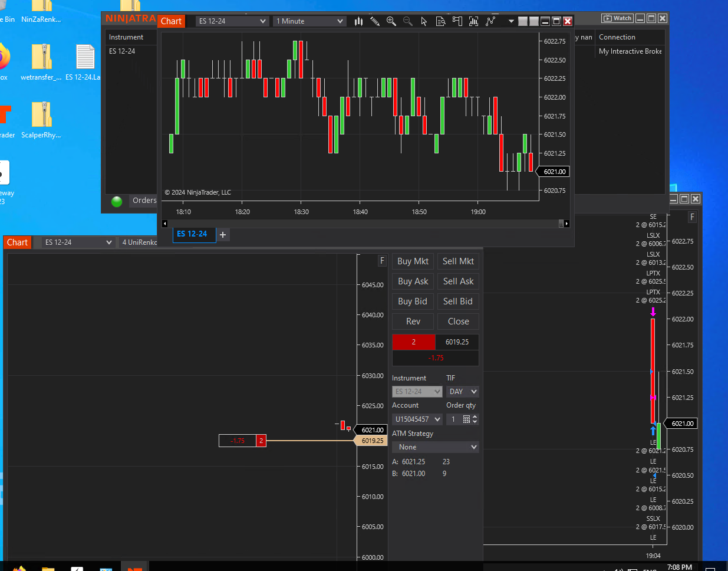Open bar type candlestick icon in 1 Minute chart
The width and height of the screenshot is (728, 571).
(x=358, y=21)
